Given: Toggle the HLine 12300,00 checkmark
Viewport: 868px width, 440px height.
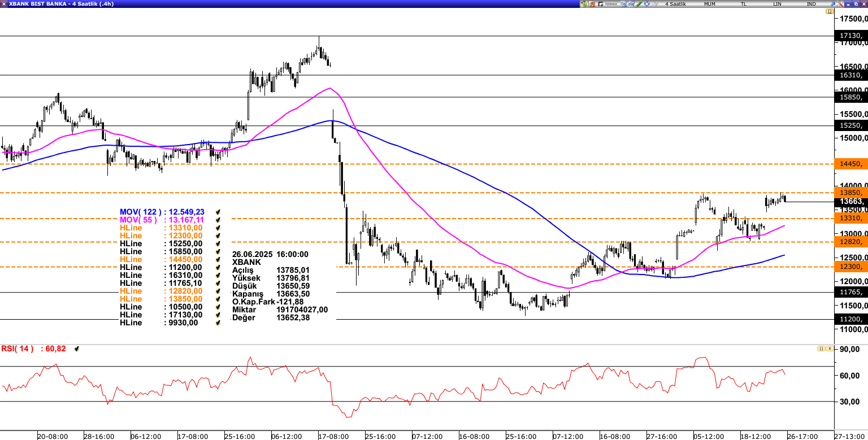Looking at the screenshot, I should pyautogui.click(x=218, y=236).
